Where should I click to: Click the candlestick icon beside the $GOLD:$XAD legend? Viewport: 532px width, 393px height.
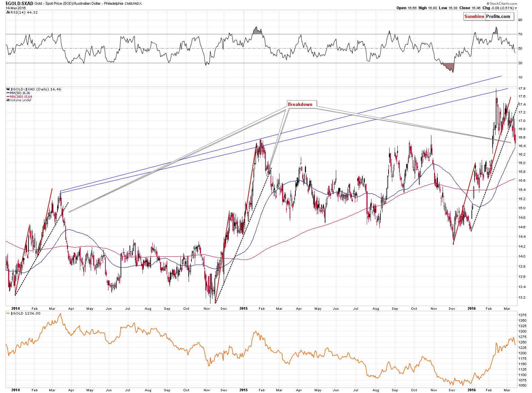pos(8,89)
